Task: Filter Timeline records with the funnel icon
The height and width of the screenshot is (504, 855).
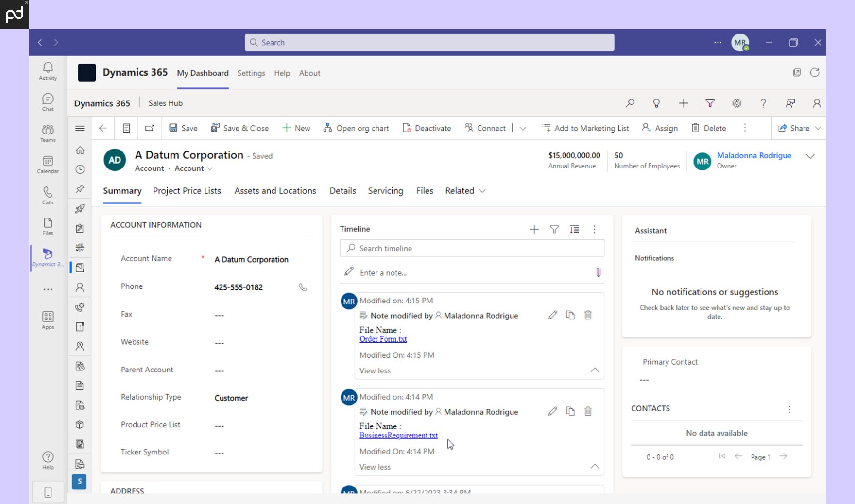Action: point(554,229)
